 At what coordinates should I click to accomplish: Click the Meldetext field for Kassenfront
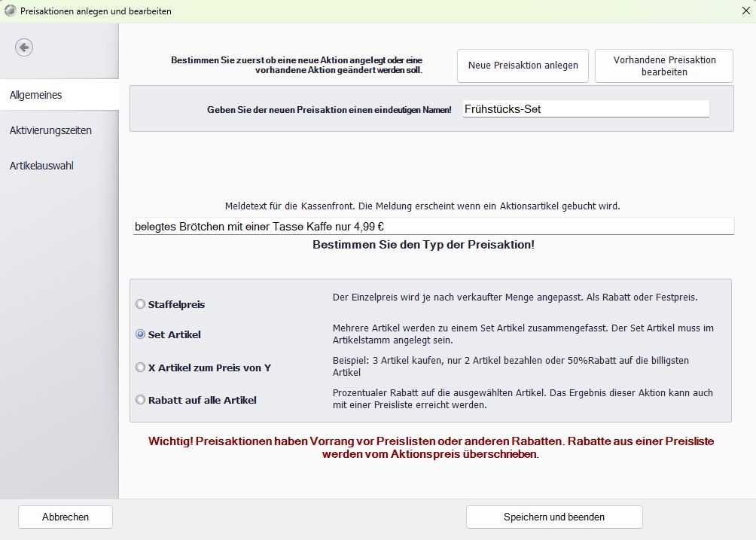pos(431,226)
